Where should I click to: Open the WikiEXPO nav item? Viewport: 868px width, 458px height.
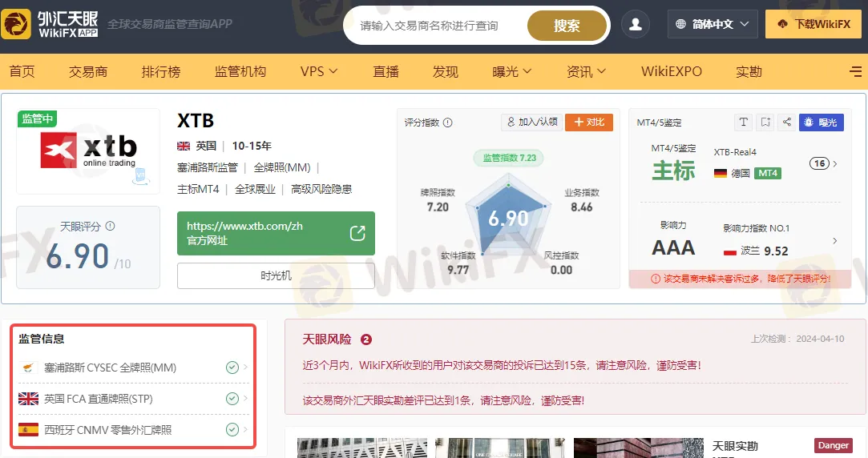click(672, 71)
